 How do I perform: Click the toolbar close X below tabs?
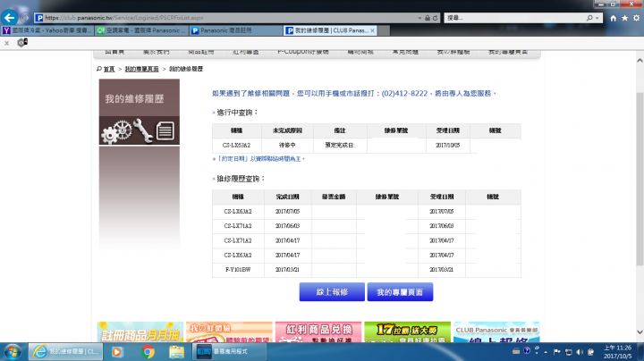point(6,43)
